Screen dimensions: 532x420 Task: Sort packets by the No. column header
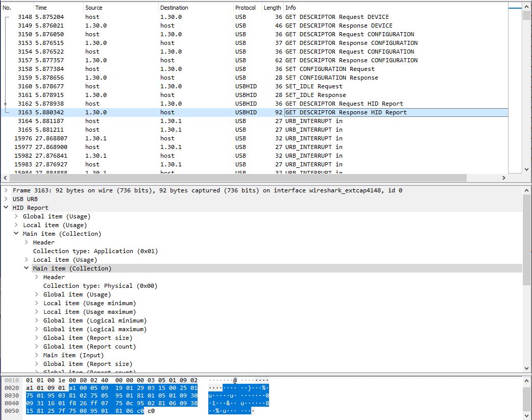pos(17,8)
